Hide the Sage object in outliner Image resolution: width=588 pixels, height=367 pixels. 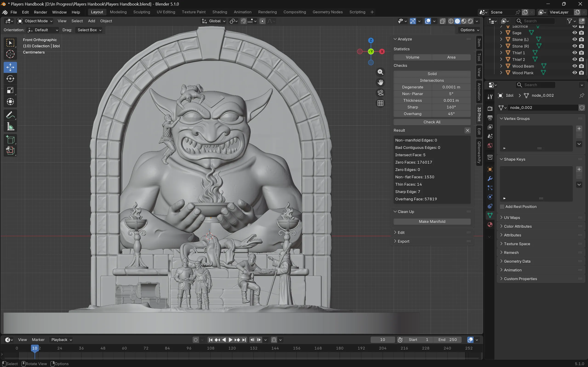tap(574, 33)
